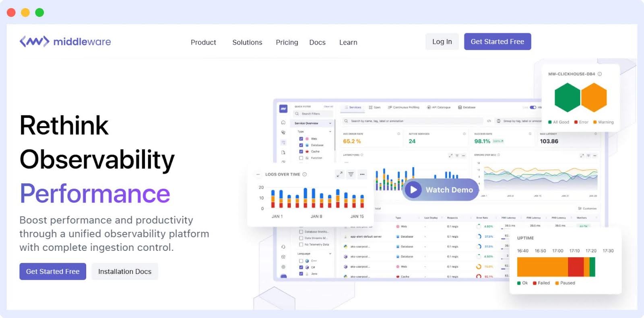
Task: Click the green hexagon status icon
Action: coord(567,97)
